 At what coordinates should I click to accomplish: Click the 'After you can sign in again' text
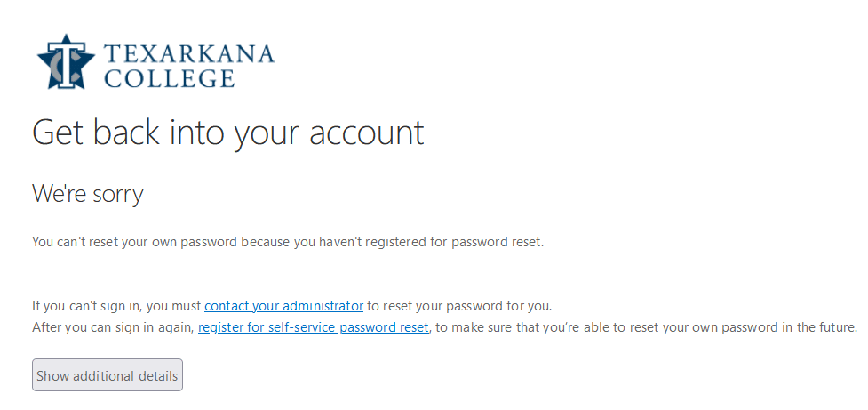pos(114,327)
